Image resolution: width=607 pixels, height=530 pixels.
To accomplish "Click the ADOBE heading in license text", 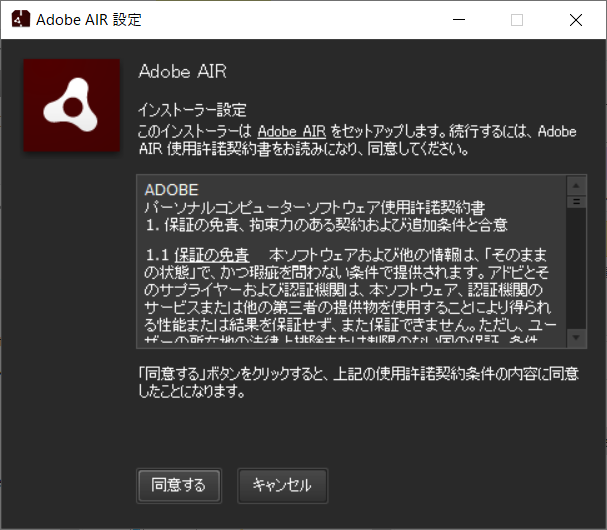I will (x=171, y=190).
